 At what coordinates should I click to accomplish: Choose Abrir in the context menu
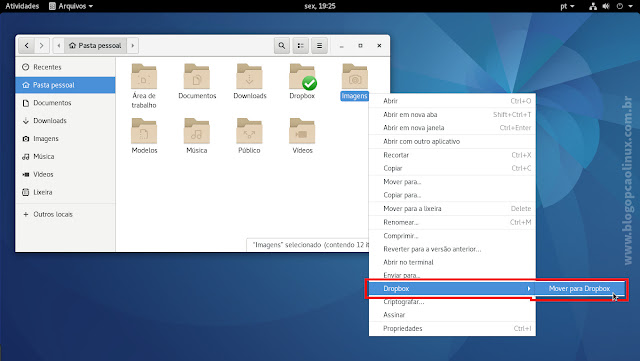(x=452, y=101)
